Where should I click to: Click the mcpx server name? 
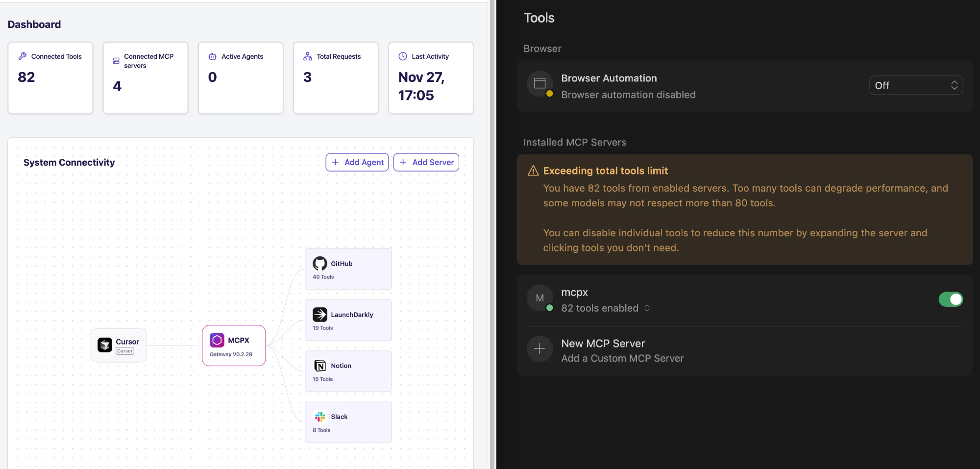coord(574,293)
